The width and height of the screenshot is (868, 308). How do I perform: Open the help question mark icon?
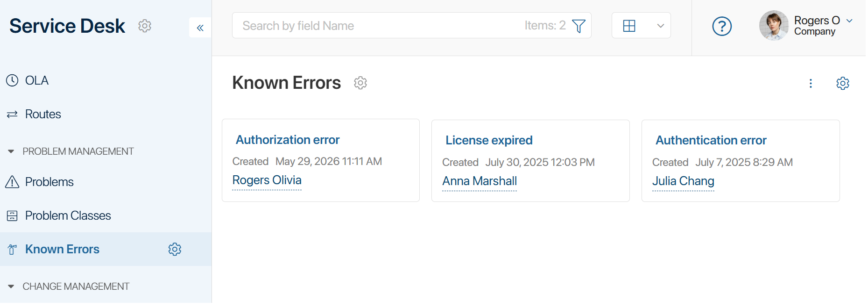(x=722, y=26)
